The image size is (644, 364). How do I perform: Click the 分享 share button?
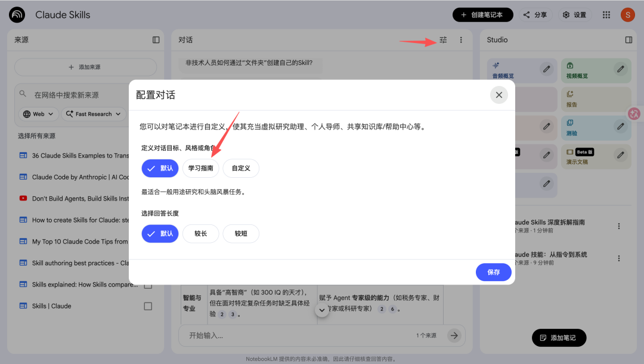click(x=535, y=15)
